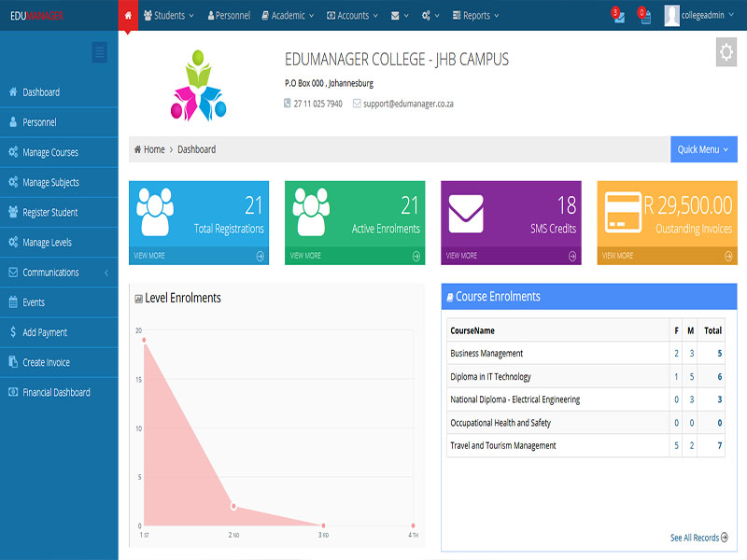Open the gears settings dropdown in navbar

point(430,15)
